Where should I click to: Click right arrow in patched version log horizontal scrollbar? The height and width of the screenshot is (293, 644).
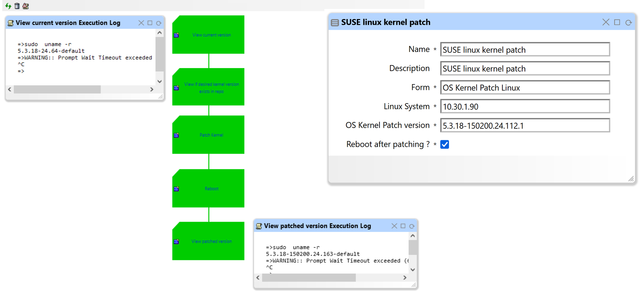tap(405, 278)
